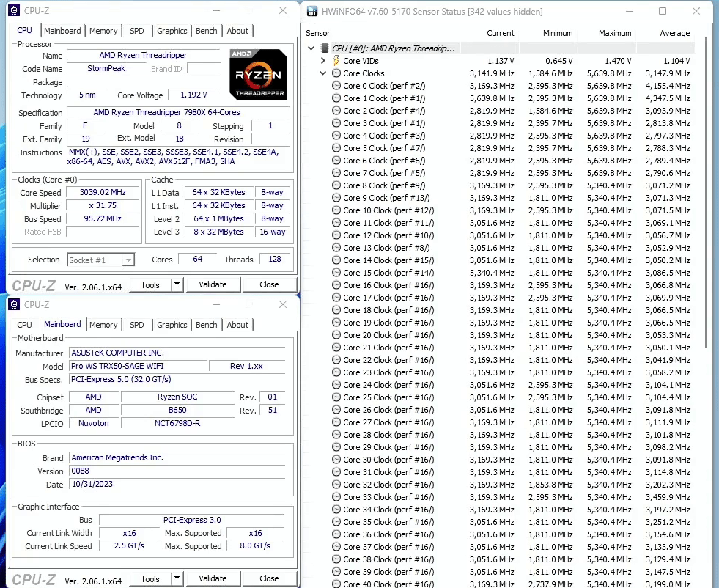Click the Code Name value StormPeak
This screenshot has width=719, height=588.
click(x=106, y=68)
